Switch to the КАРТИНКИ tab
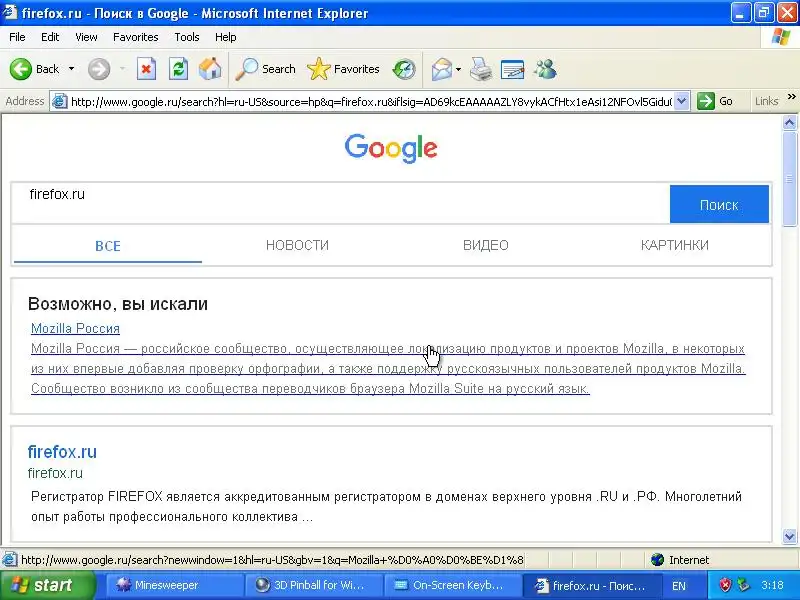The width and height of the screenshot is (800, 600). tap(674, 245)
